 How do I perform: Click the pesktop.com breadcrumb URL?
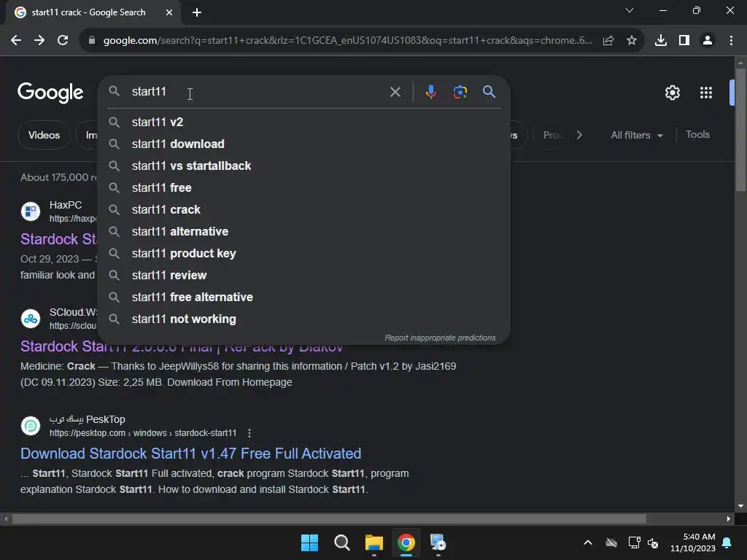[x=143, y=433]
